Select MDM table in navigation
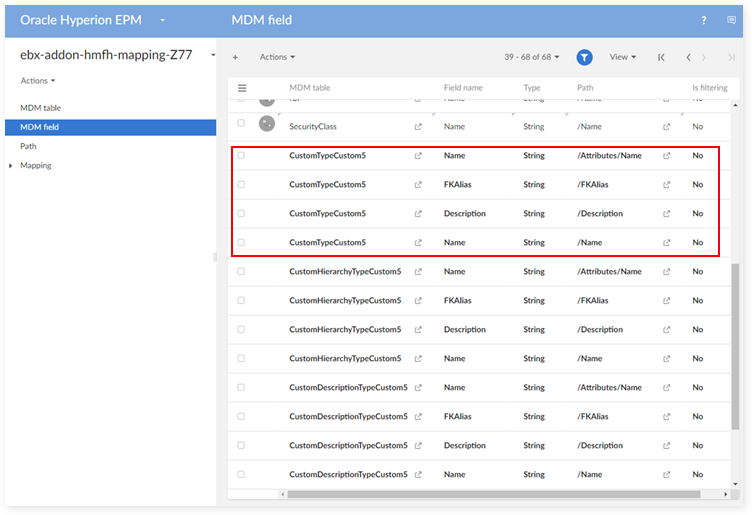The height and width of the screenshot is (515, 752). (x=40, y=108)
